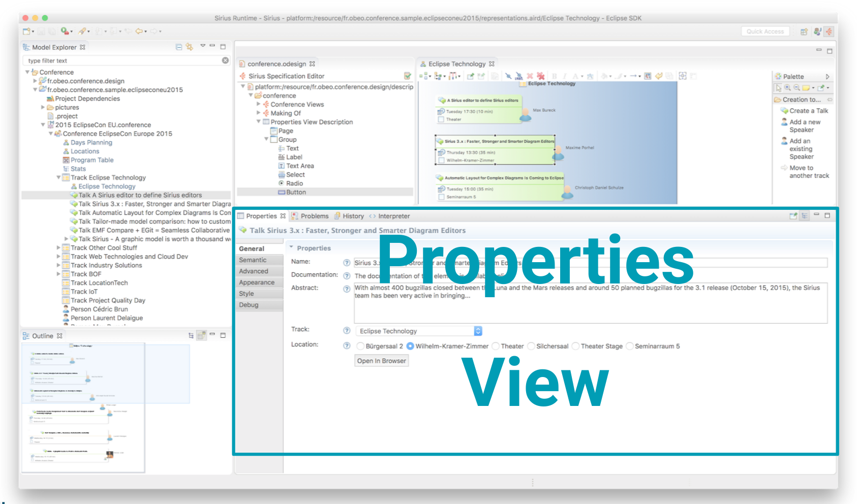Select Move to another track palette tool

pos(805,172)
